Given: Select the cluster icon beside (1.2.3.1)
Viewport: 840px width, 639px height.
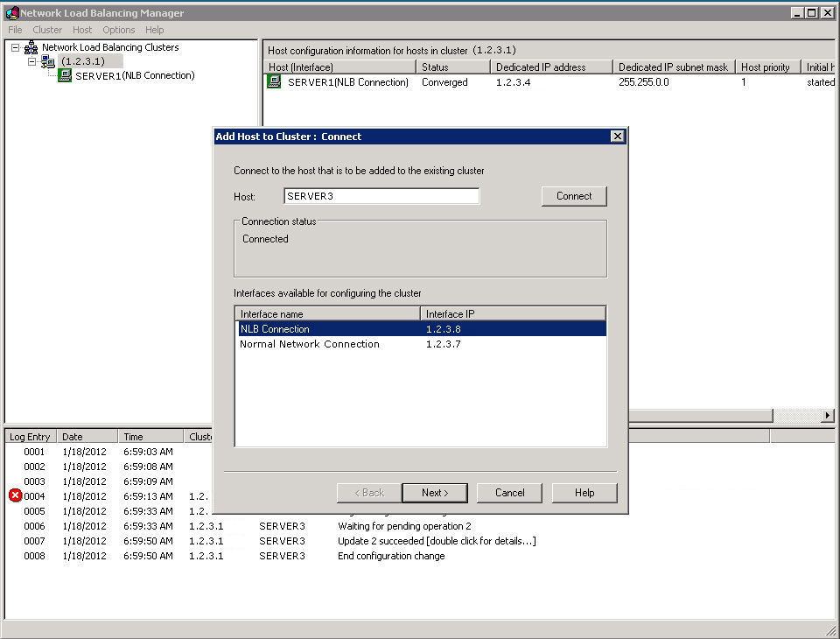Looking at the screenshot, I should [x=47, y=61].
